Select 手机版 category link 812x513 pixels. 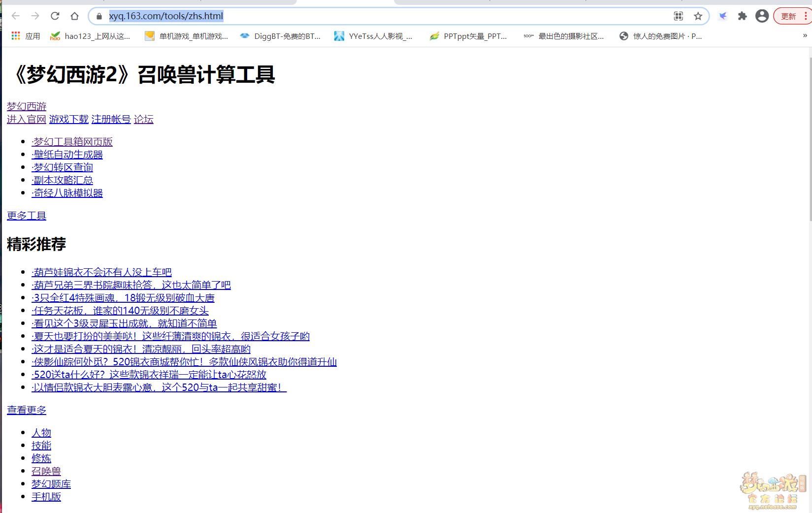[x=46, y=497]
